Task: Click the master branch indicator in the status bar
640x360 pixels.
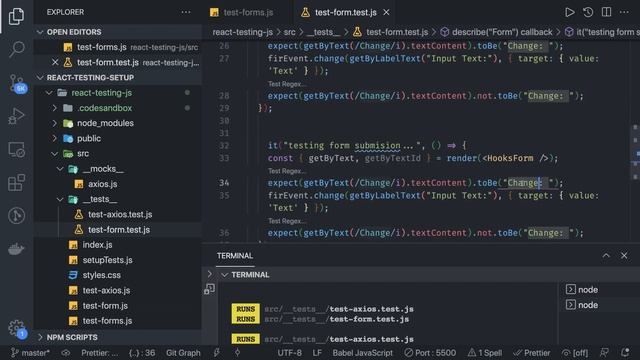Action: [x=30, y=353]
